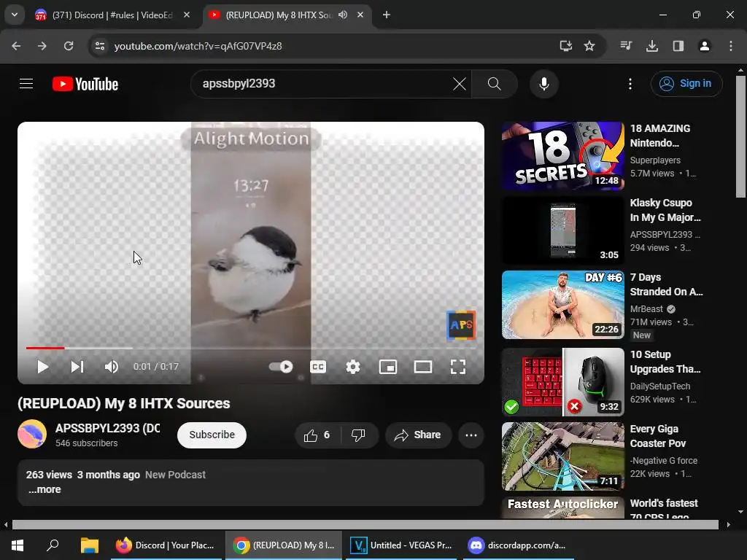The width and height of the screenshot is (747, 560).
Task: Subscribe to the channel
Action: click(212, 435)
